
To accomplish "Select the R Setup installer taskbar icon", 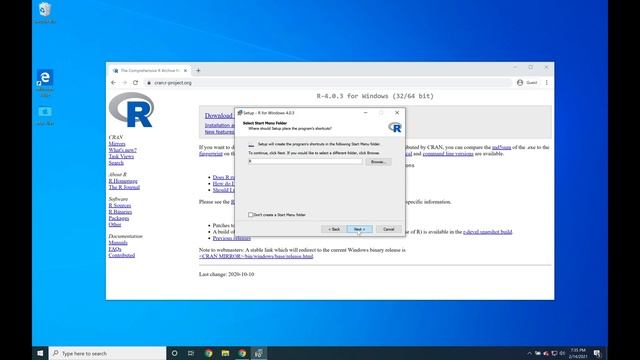I will pos(258,353).
